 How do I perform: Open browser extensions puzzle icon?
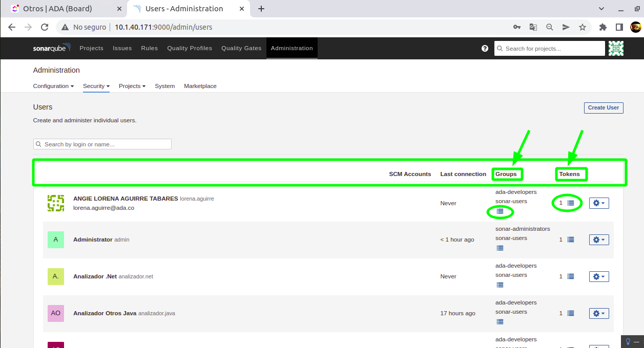click(x=603, y=27)
